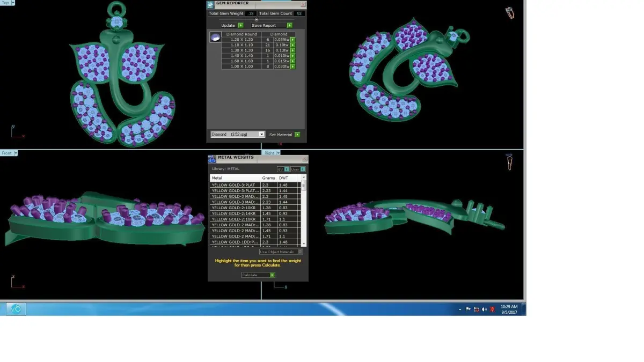Click the Total Gem Count value field
Image resolution: width=644 pixels, height=362 pixels.
click(299, 13)
